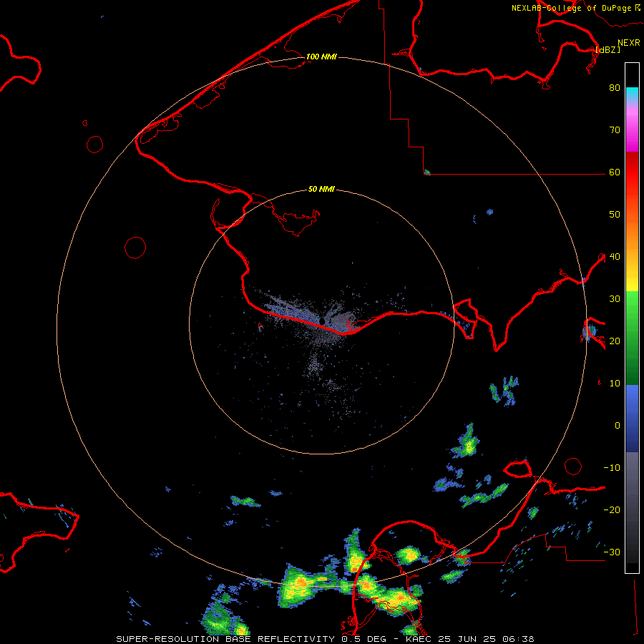Click the -20 value on the dBZ scale
The height and width of the screenshot is (644, 644).
pos(612,509)
